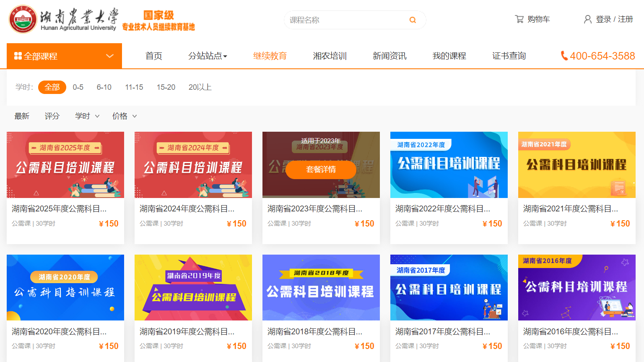644x362 pixels.
Task: Open the 学时 sort dropdown
Action: coord(87,116)
